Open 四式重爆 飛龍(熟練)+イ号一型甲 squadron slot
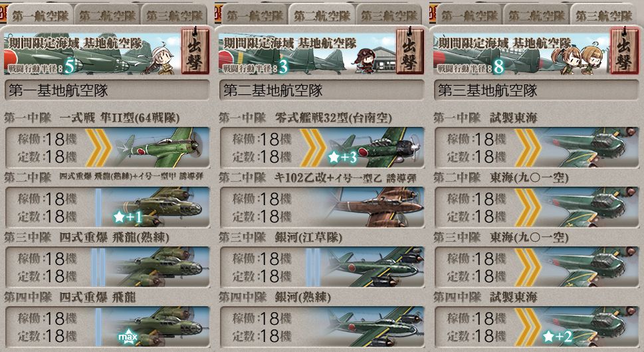This screenshot has height=352, width=644. tap(107, 207)
